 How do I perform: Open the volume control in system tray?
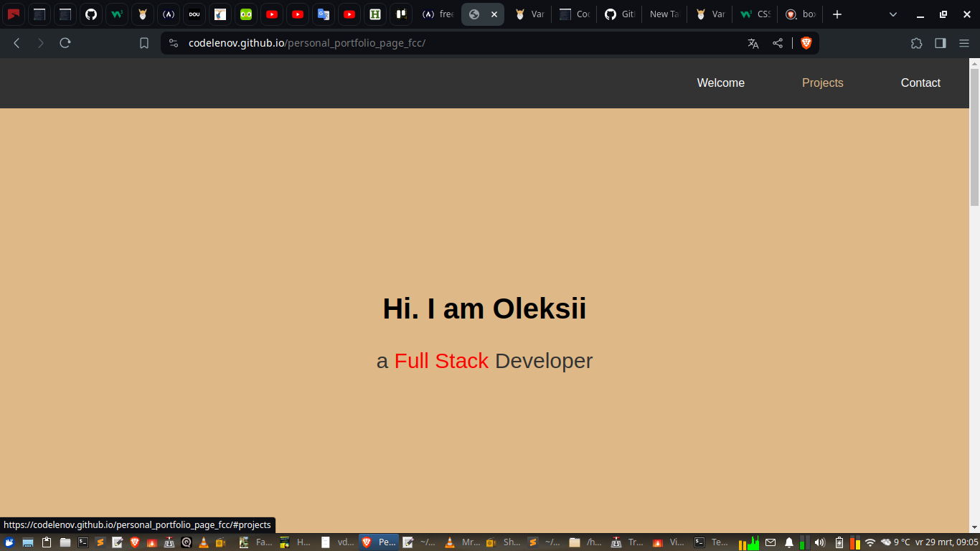tap(820, 542)
